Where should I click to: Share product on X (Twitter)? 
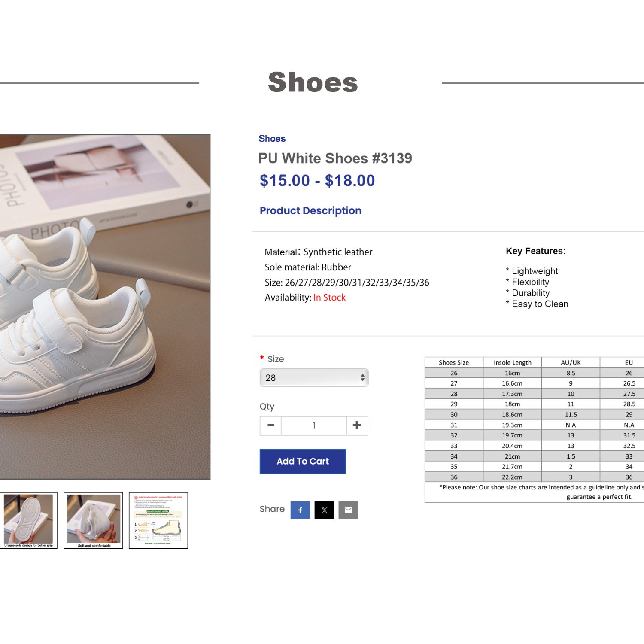click(x=324, y=510)
